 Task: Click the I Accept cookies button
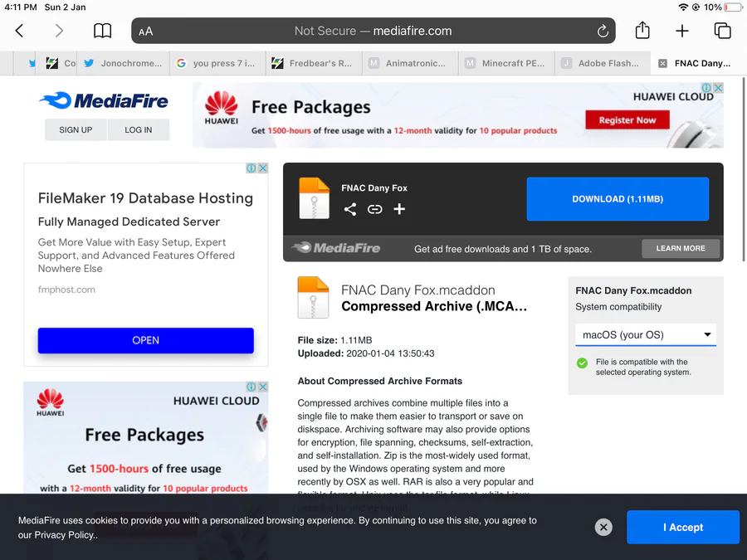[683, 527]
